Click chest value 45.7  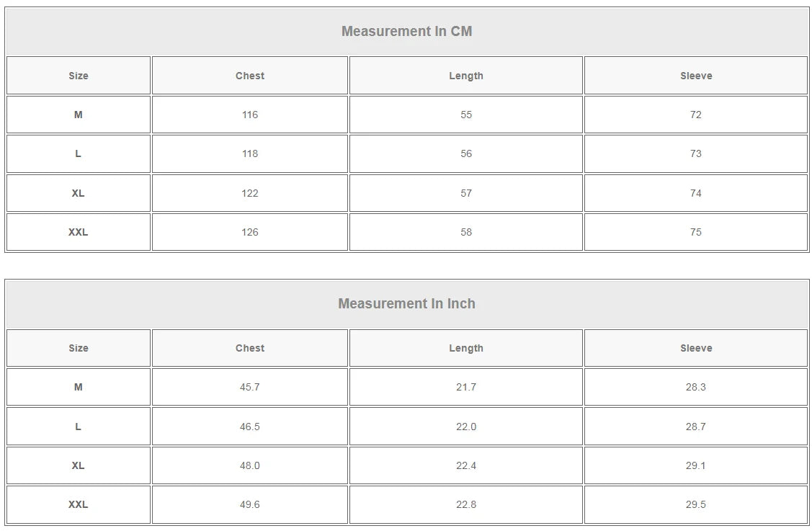coord(250,387)
